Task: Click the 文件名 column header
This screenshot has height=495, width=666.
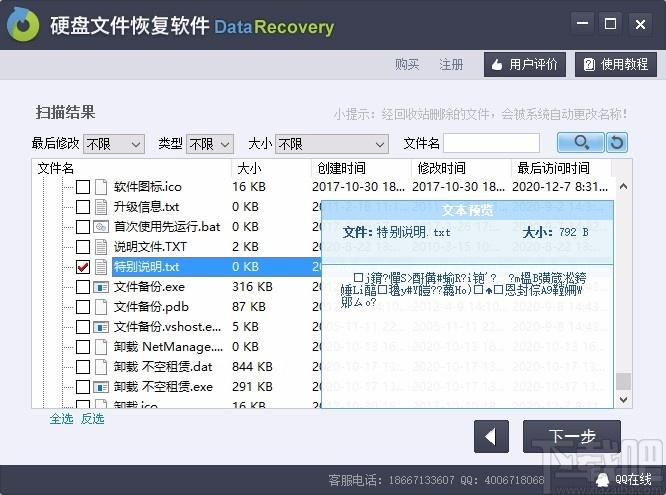Action: pos(132,168)
